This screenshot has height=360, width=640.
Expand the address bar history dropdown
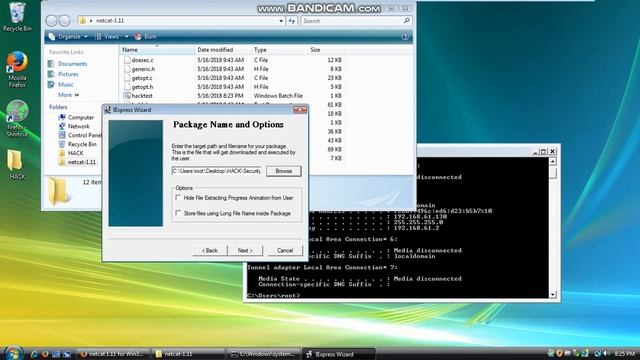(281, 20)
